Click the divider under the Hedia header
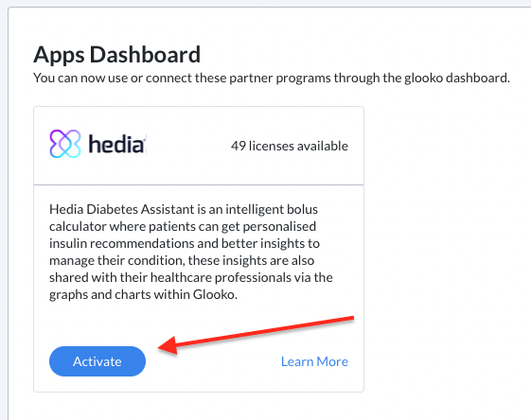The height and width of the screenshot is (420, 531). coord(199,184)
